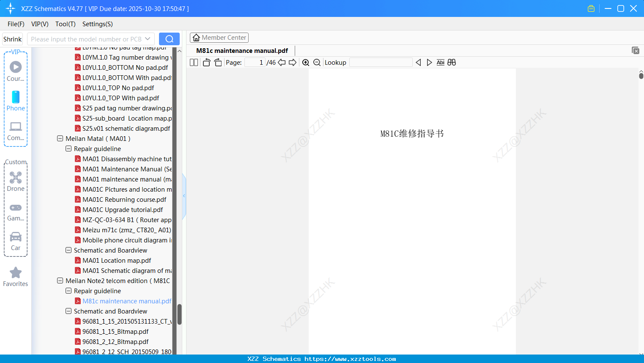Switch to two-page view mode
The image size is (644, 363).
pyautogui.click(x=193, y=62)
